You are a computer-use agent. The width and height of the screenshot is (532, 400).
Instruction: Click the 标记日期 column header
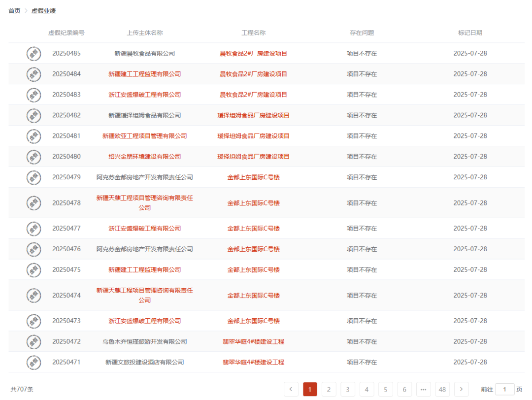pos(470,33)
